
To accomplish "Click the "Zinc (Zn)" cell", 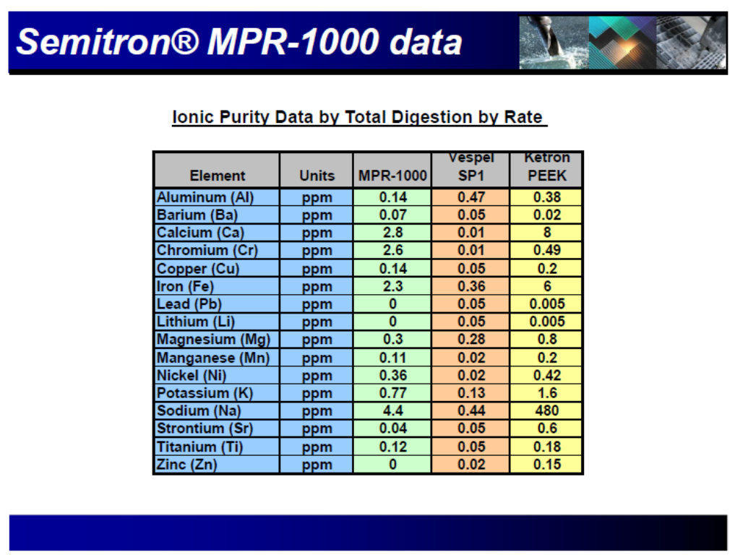I will 217,465.
